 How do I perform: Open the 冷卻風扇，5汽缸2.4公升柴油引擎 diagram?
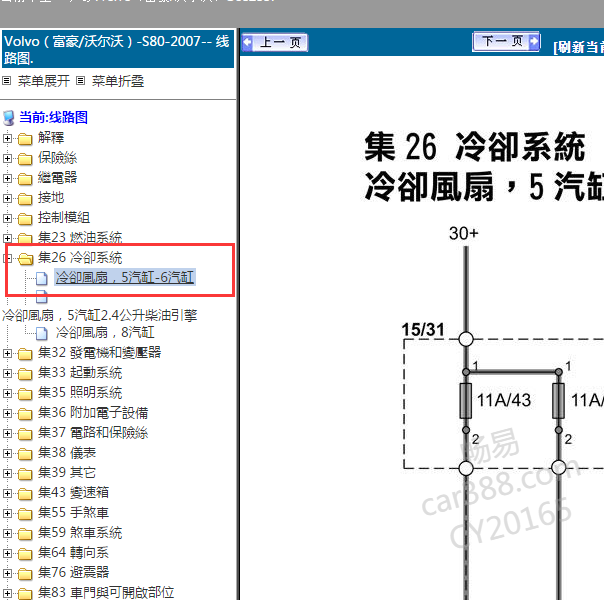point(99,315)
